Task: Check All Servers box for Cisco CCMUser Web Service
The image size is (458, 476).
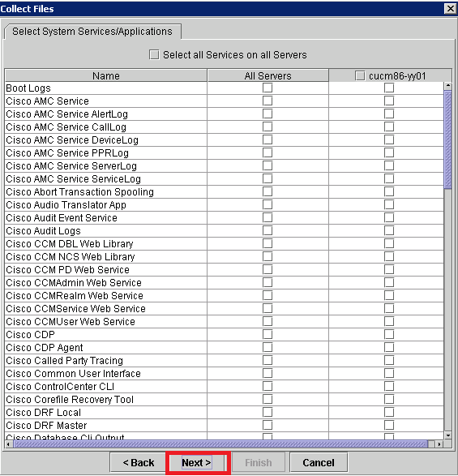Action: [268, 321]
